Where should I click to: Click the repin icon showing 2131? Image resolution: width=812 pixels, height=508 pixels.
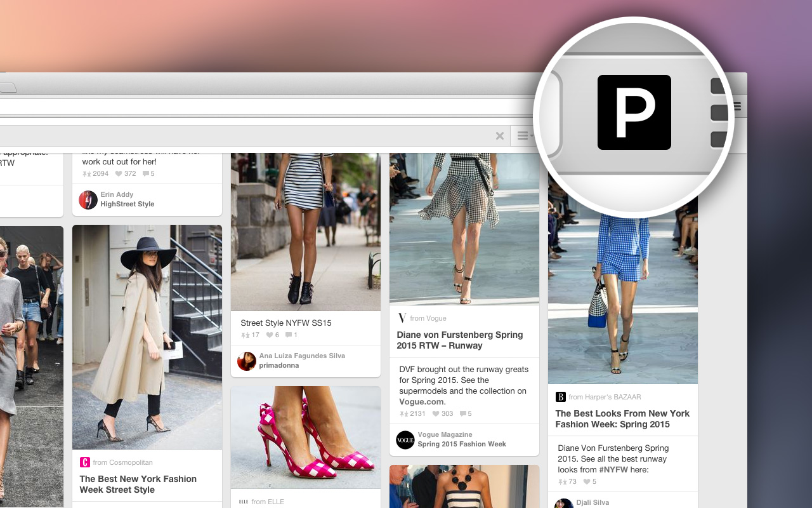click(403, 413)
